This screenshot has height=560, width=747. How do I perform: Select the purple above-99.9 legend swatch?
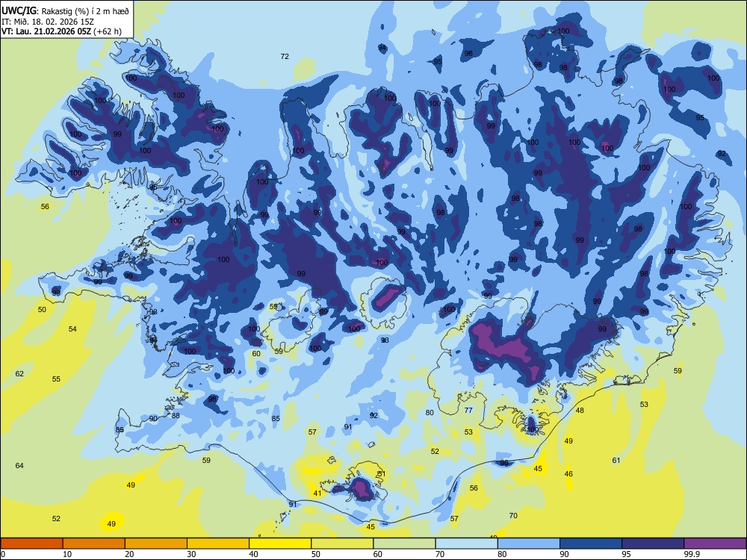click(x=715, y=544)
